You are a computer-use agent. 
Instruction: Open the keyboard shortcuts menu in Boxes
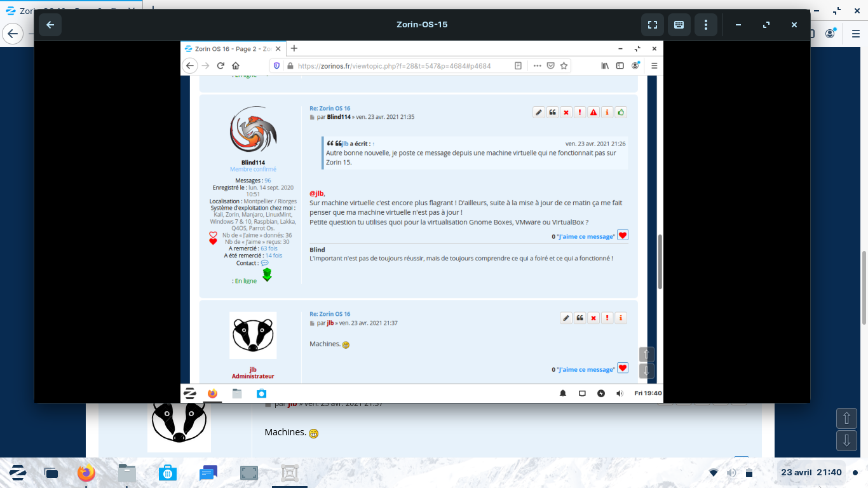[x=679, y=25]
